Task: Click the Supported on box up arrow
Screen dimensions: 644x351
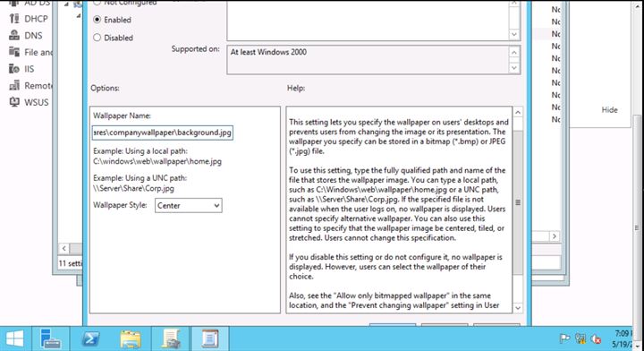Action: coord(514,52)
